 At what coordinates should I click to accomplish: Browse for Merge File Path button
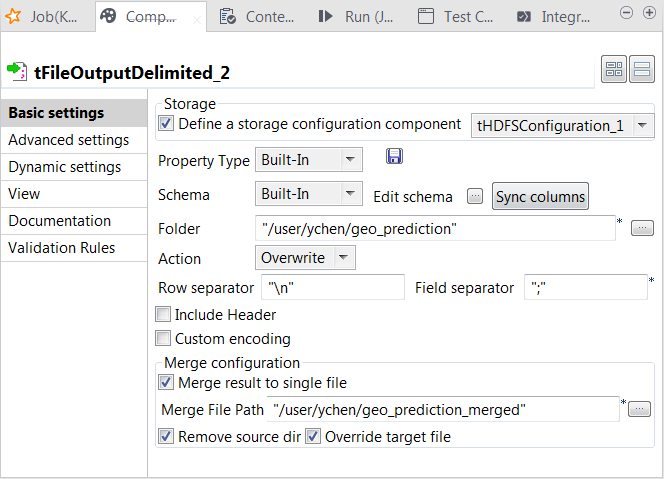coord(640,409)
